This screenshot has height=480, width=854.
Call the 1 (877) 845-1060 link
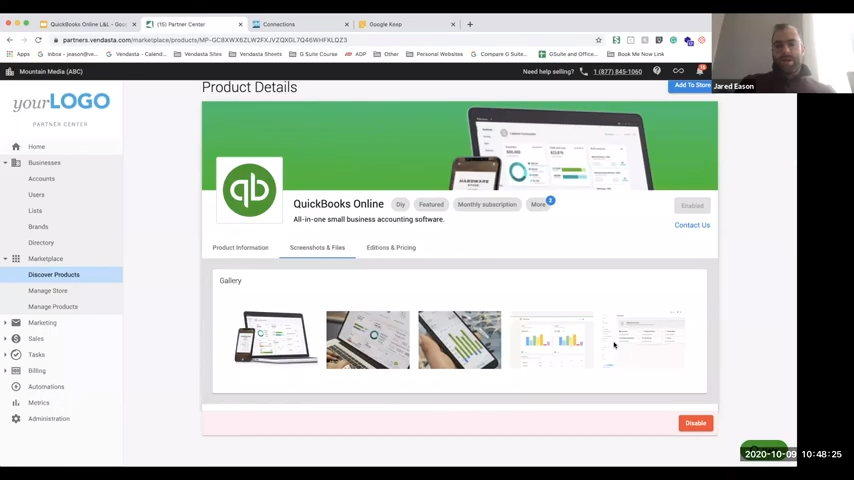click(x=618, y=71)
